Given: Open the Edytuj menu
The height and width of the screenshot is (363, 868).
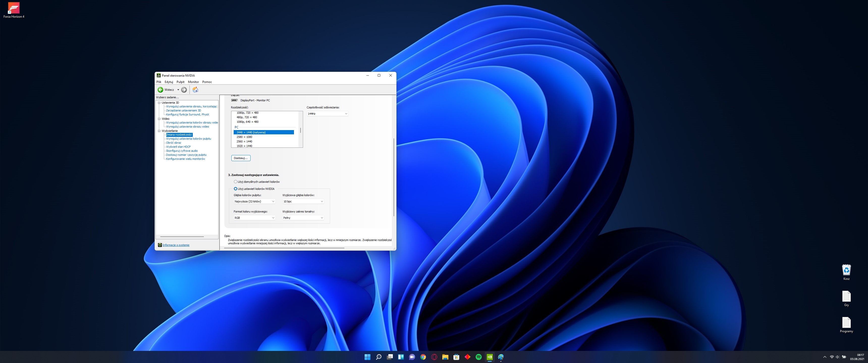Looking at the screenshot, I should pyautogui.click(x=169, y=82).
